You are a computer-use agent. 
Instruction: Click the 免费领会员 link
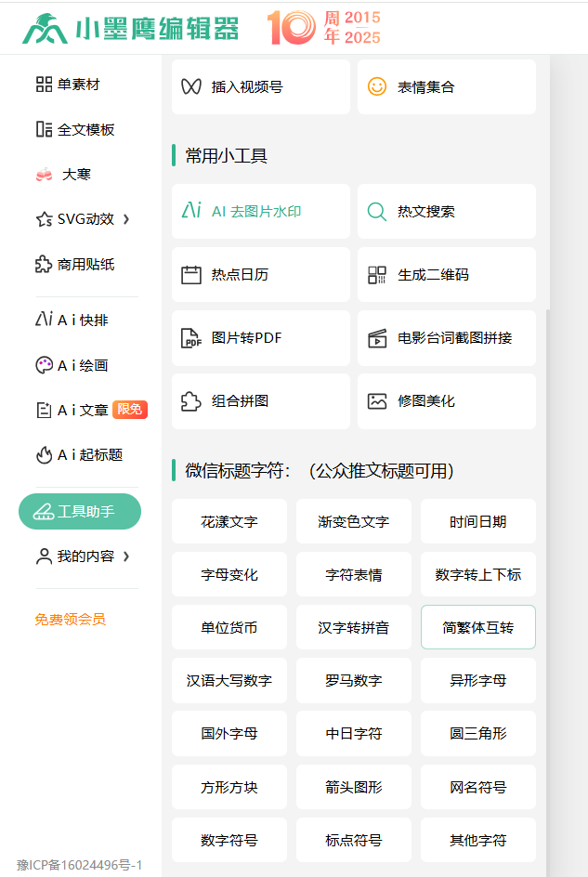(x=70, y=619)
